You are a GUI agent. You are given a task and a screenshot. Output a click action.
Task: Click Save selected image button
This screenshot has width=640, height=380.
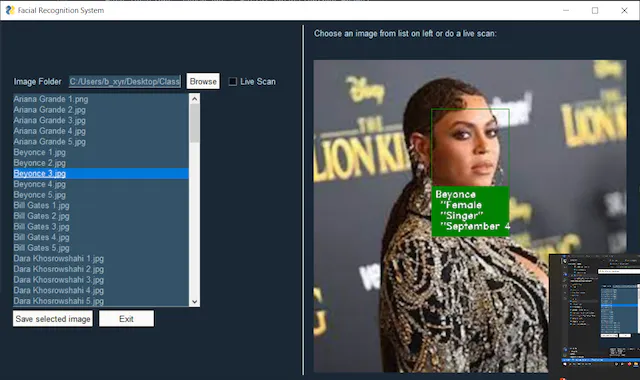click(x=53, y=319)
